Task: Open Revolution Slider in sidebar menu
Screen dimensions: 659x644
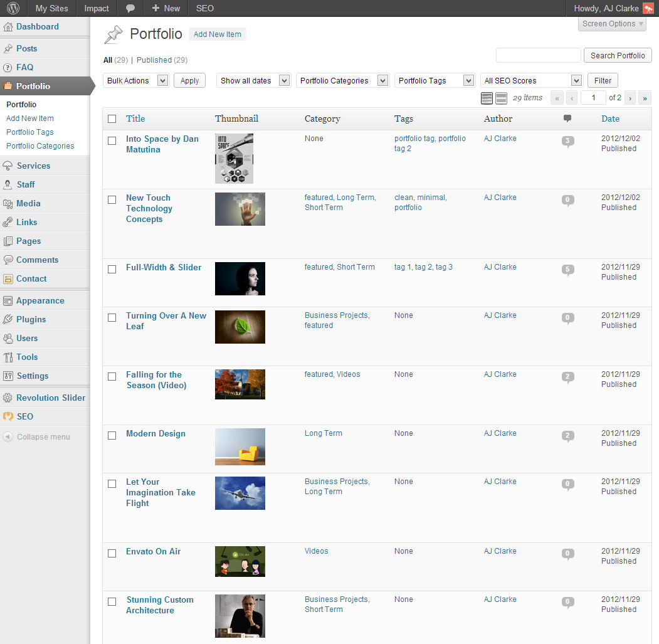Action: click(x=50, y=398)
